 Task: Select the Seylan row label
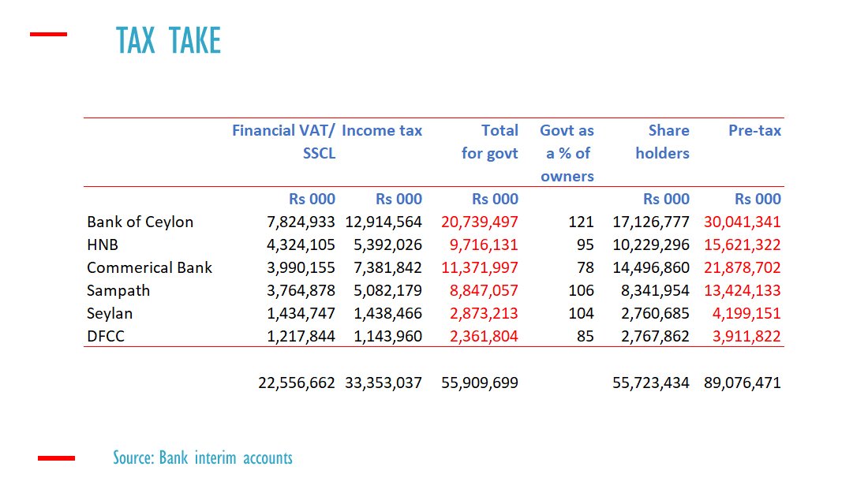[x=110, y=313]
